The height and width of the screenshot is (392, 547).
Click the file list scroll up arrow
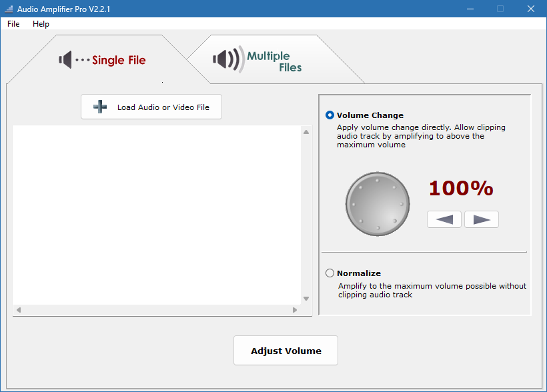(x=306, y=132)
